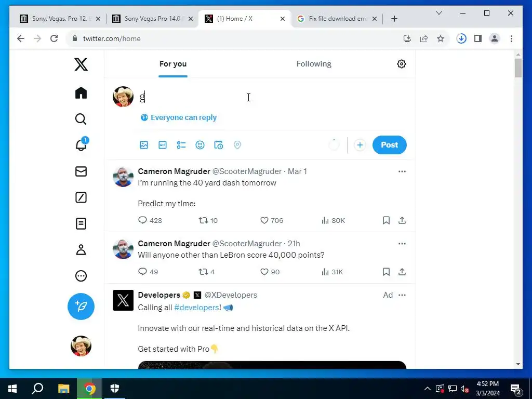Go to Home via house icon

[81, 92]
